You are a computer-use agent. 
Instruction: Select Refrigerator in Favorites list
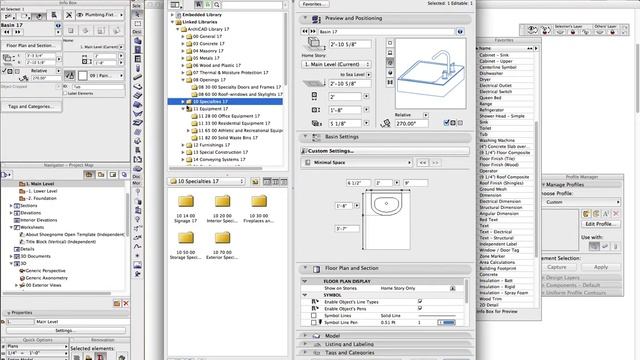(492, 110)
